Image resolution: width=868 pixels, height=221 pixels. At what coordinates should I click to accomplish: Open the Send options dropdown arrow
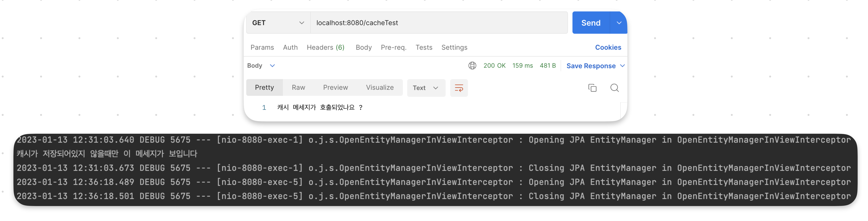click(619, 23)
